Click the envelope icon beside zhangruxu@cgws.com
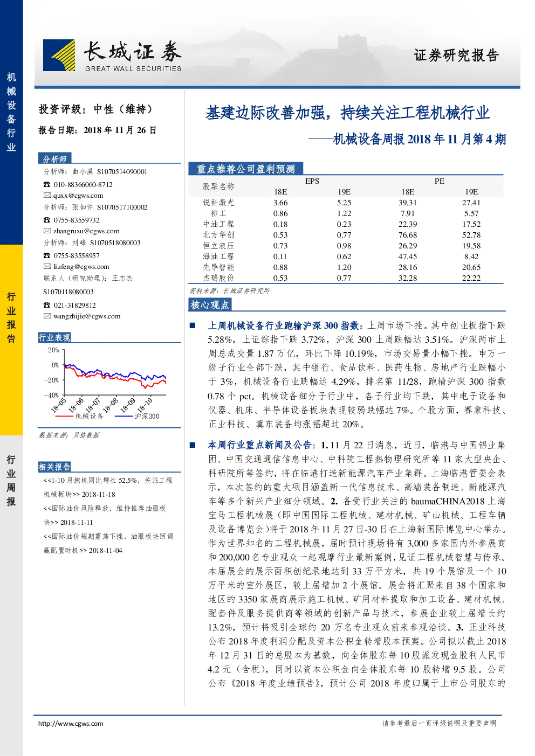 (47, 231)
